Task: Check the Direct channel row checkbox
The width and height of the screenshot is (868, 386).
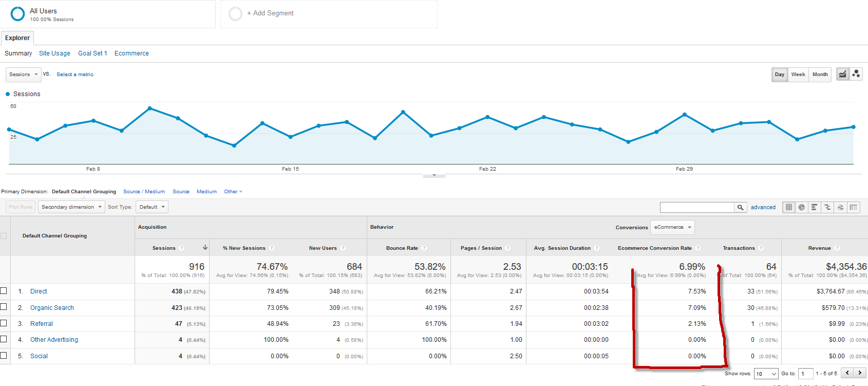Action: [4, 291]
